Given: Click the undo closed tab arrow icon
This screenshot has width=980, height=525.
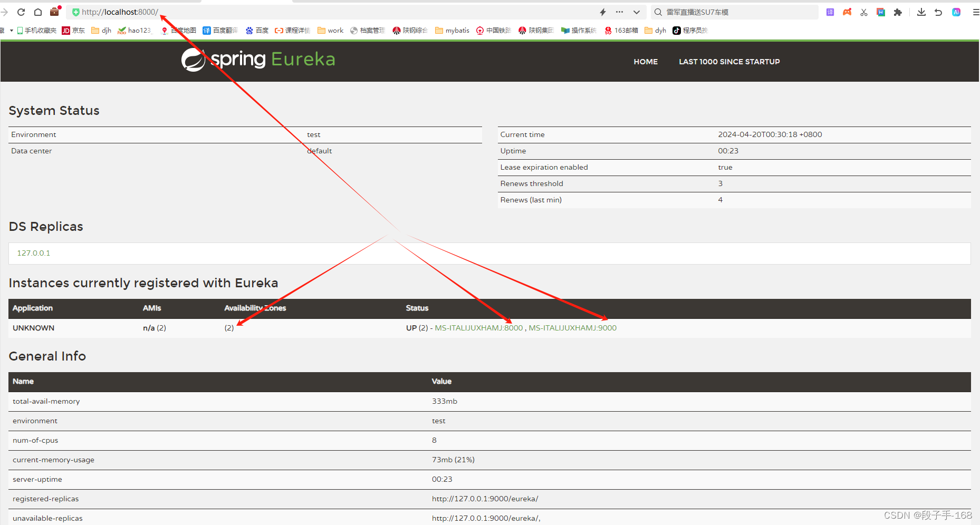Looking at the screenshot, I should 938,12.
